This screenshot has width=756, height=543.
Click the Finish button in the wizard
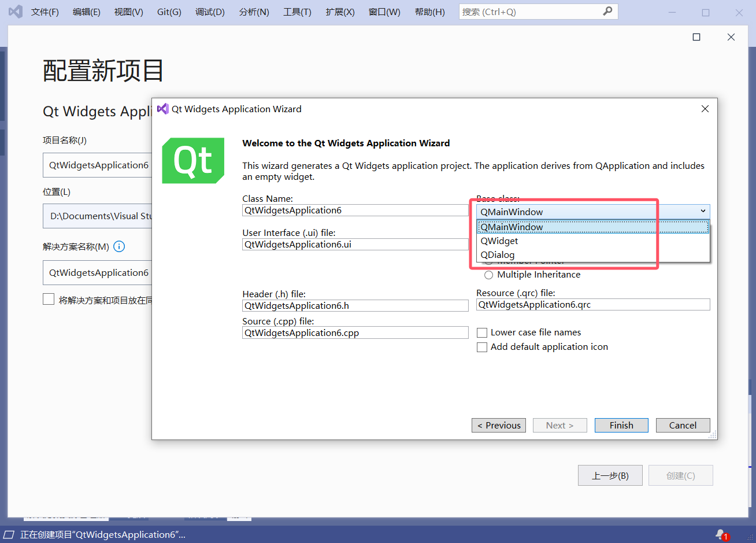click(x=621, y=425)
